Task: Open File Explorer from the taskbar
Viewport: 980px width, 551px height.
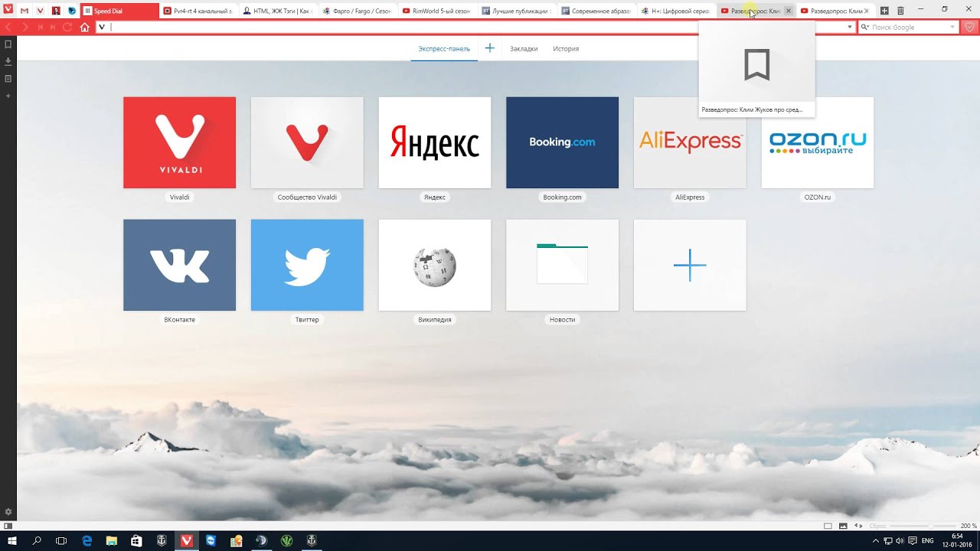Action: coord(112,540)
